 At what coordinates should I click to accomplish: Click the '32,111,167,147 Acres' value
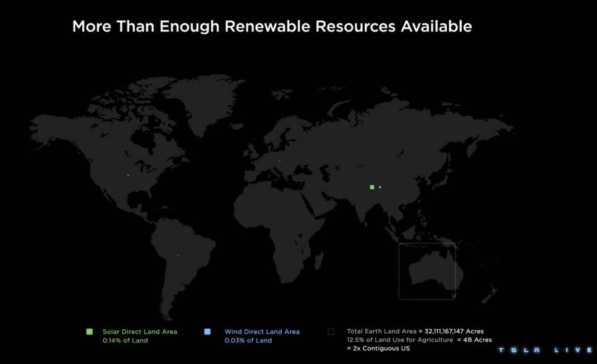point(454,331)
